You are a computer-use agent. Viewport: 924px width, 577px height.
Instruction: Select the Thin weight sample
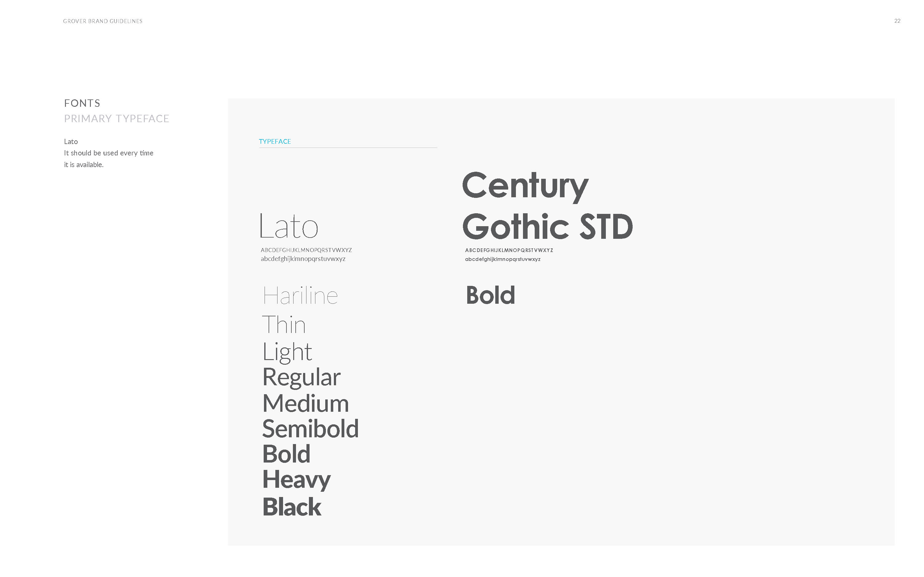(284, 325)
